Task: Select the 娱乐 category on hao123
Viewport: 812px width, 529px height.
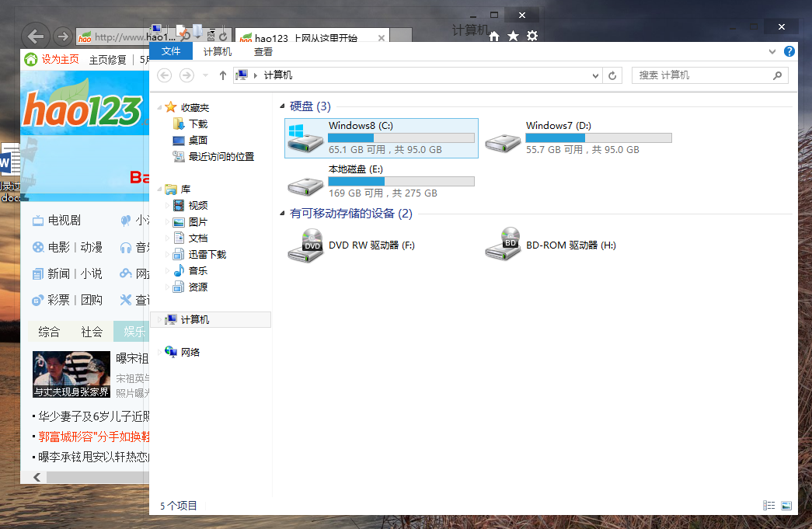Action: tap(134, 331)
